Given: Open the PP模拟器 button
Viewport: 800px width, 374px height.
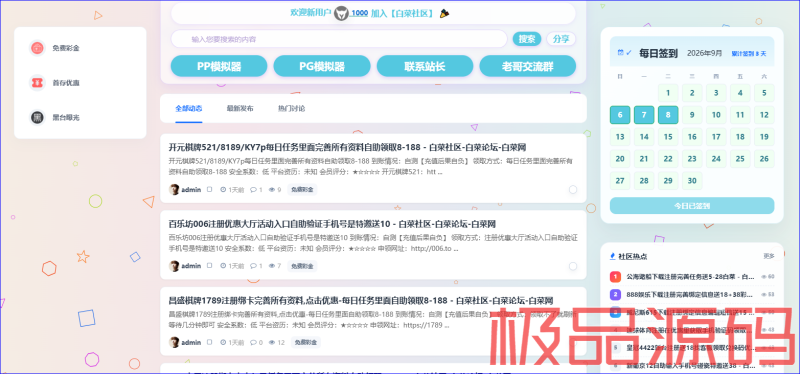Looking at the screenshot, I should click(219, 66).
